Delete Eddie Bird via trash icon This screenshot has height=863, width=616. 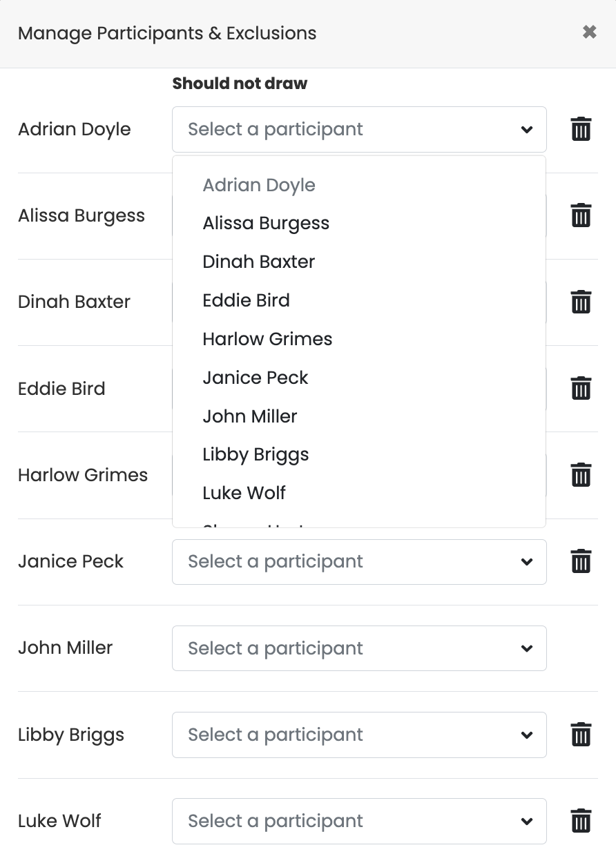click(x=581, y=388)
